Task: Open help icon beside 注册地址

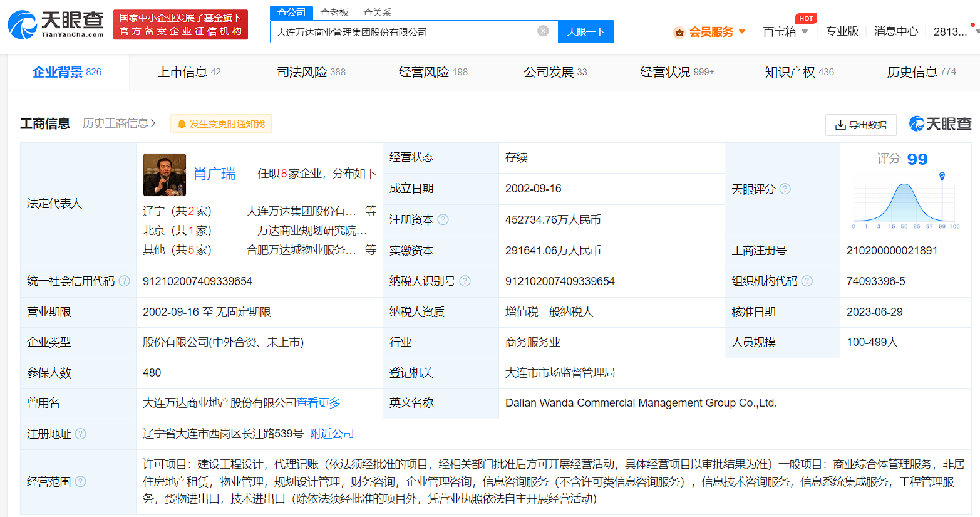Action: tap(80, 434)
